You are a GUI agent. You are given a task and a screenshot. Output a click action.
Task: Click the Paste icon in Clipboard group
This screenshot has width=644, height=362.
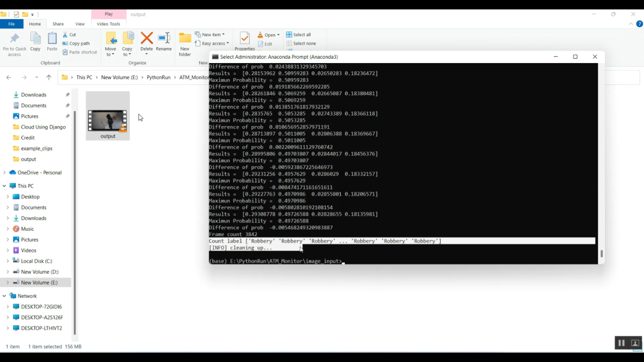click(x=52, y=40)
